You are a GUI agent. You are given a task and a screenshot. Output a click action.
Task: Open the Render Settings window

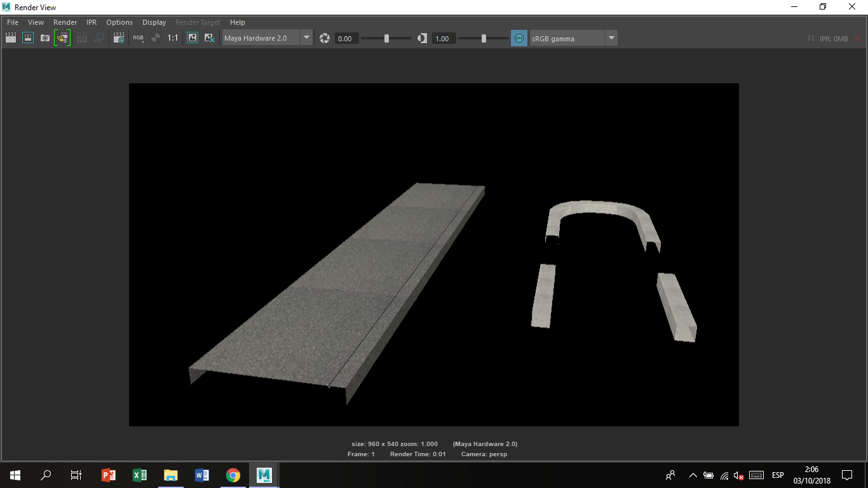coord(118,37)
